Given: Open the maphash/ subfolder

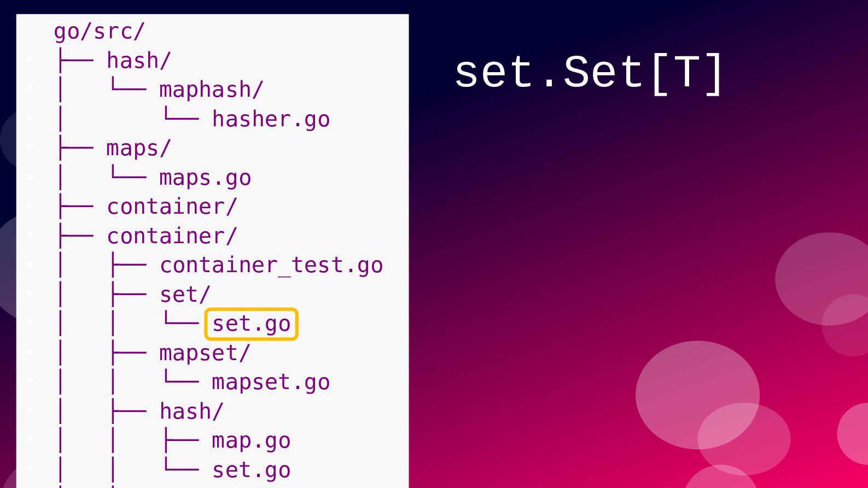Looking at the screenshot, I should coord(212,90).
